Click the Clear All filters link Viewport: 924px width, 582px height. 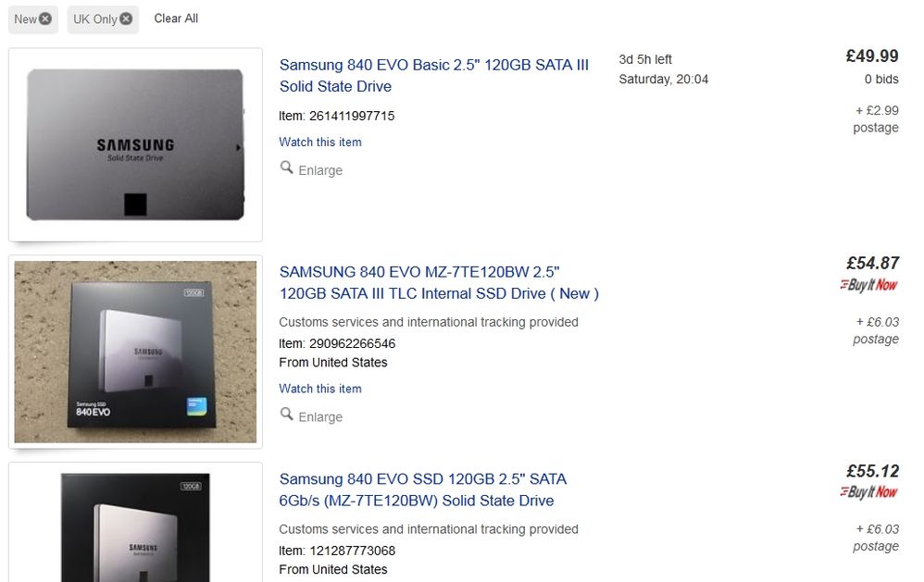pos(176,19)
